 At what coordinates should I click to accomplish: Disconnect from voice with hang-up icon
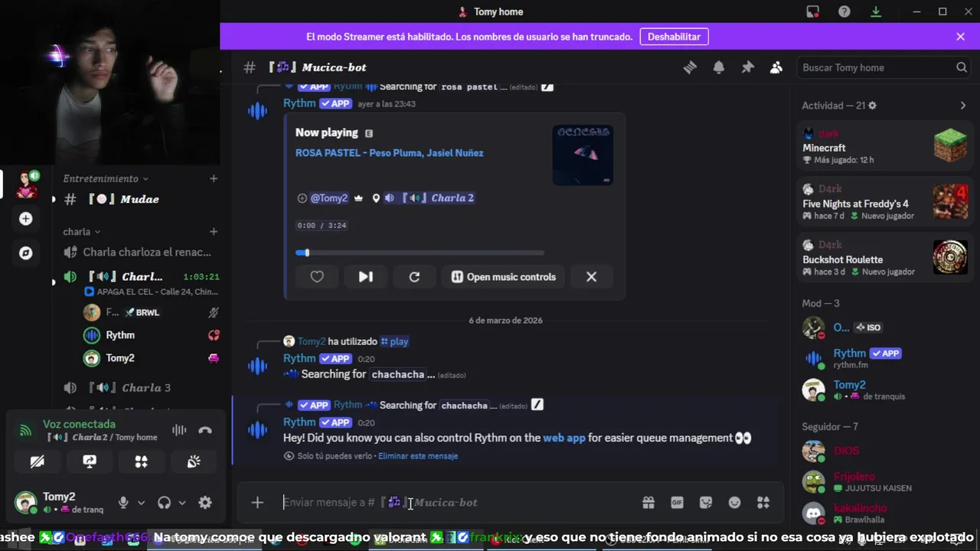point(205,430)
